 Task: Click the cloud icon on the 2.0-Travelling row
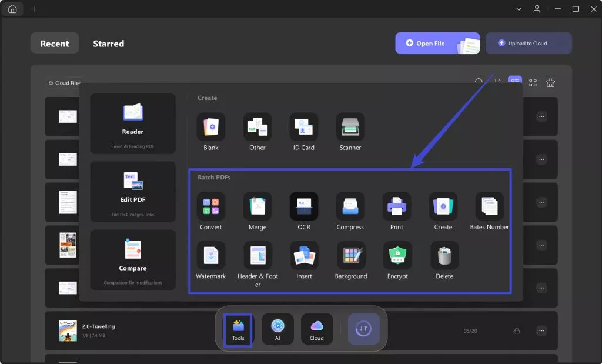pyautogui.click(x=517, y=331)
